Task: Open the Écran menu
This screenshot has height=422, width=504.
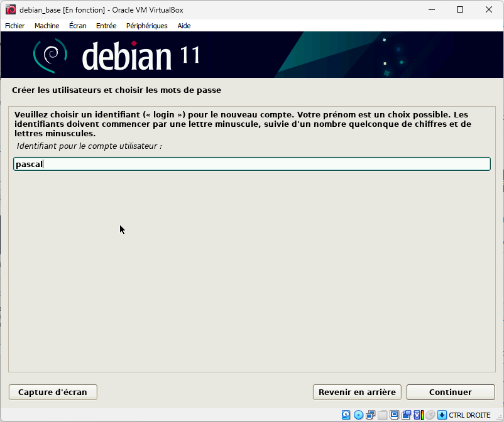Action: coord(78,26)
